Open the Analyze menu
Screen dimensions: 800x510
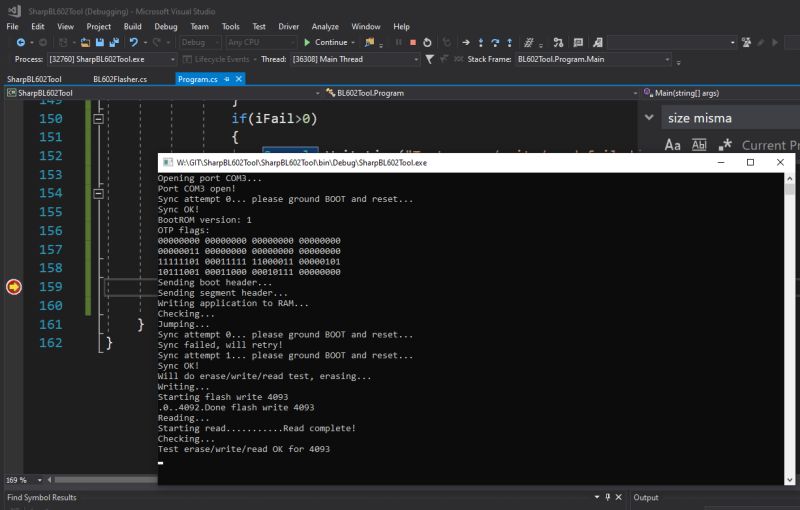pyautogui.click(x=325, y=27)
